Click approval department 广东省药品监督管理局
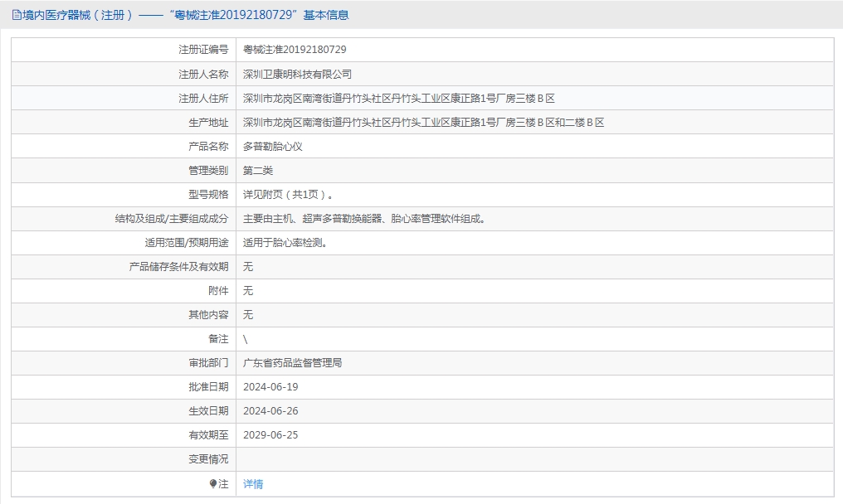Viewport: 843px width, 504px height. click(x=292, y=363)
